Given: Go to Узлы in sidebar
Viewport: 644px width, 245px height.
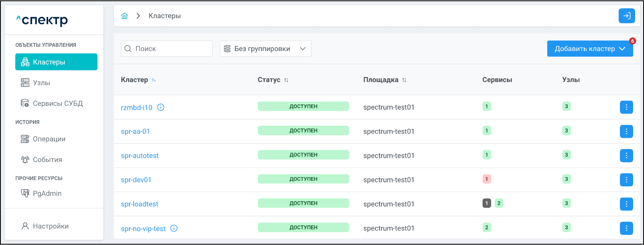Looking at the screenshot, I should tap(41, 83).
